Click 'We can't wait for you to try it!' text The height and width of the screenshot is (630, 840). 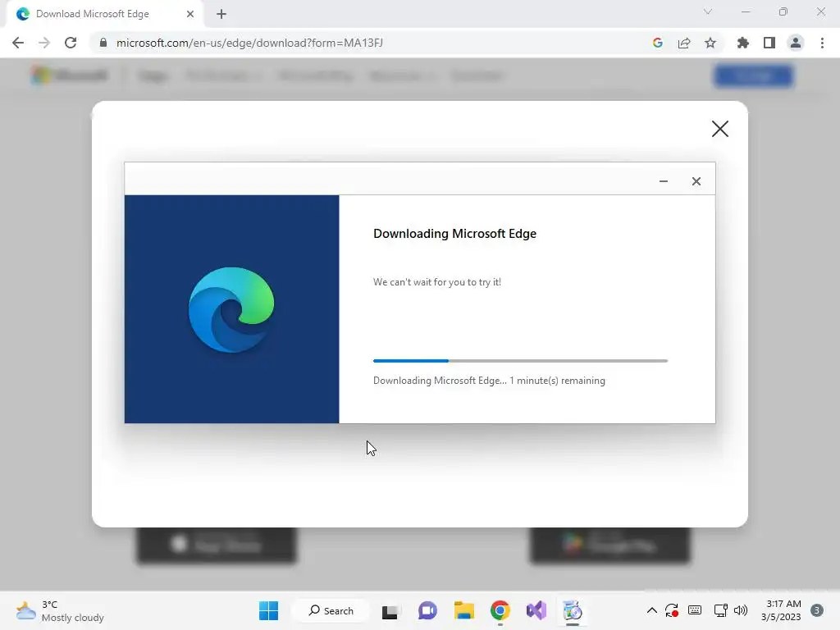pyautogui.click(x=437, y=282)
